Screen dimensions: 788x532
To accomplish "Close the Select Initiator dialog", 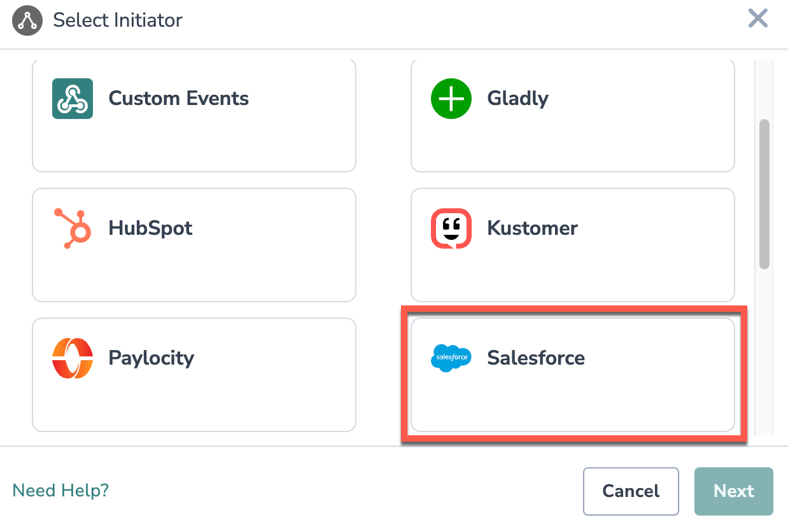I will click(x=757, y=18).
